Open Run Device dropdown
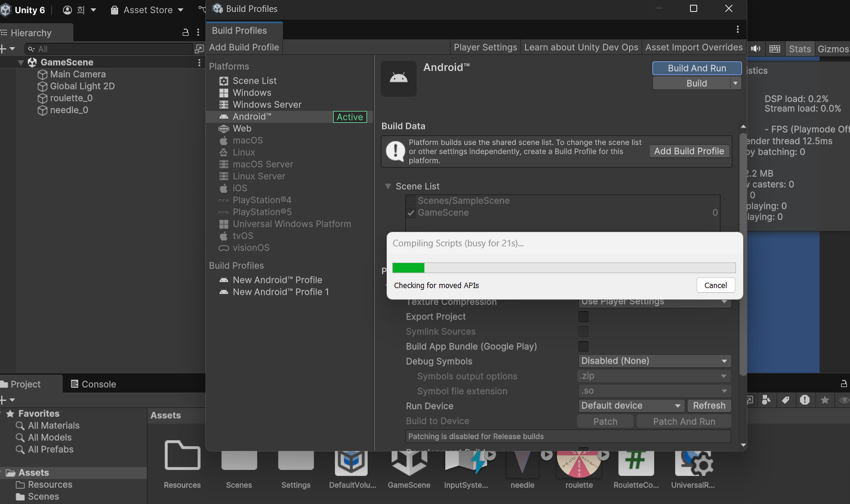The width and height of the screenshot is (850, 504). tap(632, 406)
